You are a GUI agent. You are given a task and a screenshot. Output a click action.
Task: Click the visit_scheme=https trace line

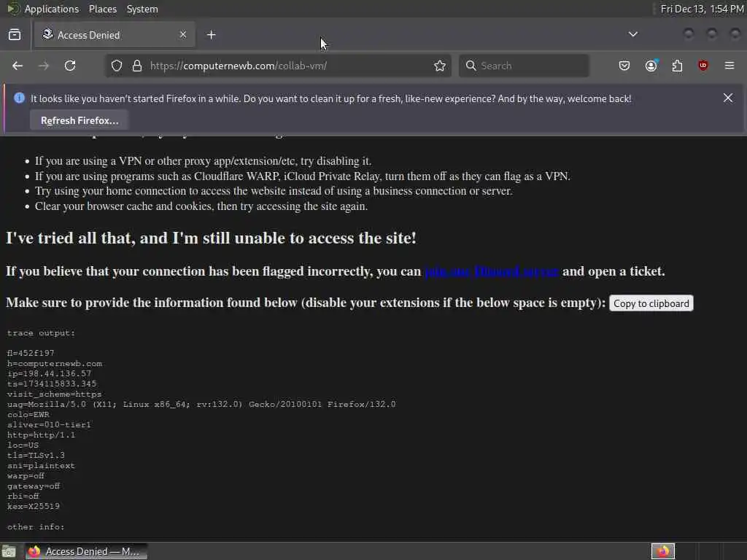click(x=54, y=394)
